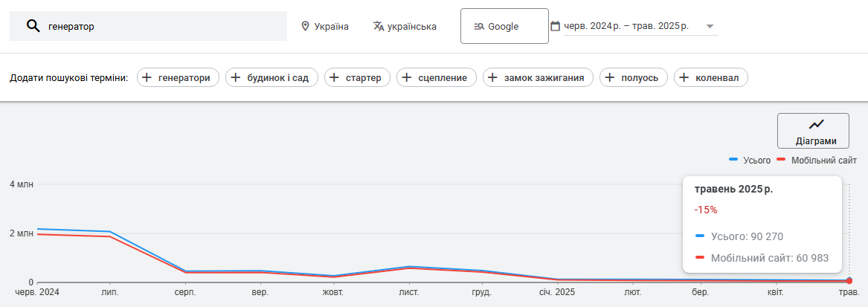The width and height of the screenshot is (868, 307).
Task: Open the Діаграми chart type menu
Action: 813,131
